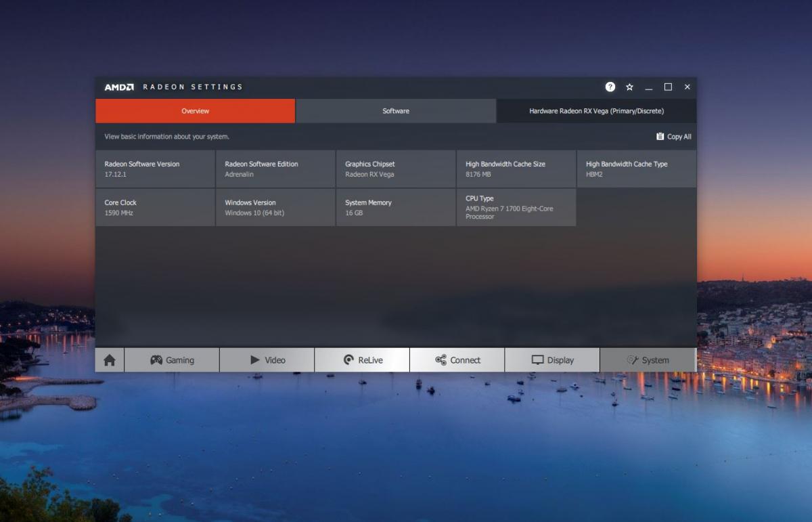
Task: Open the Connect section
Action: pyautogui.click(x=457, y=360)
